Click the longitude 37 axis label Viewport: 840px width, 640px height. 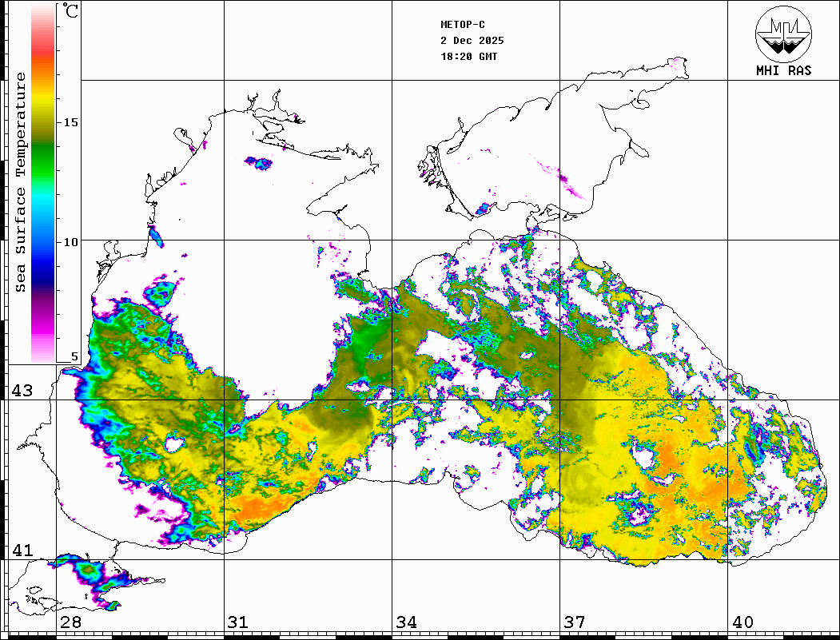[x=573, y=622]
